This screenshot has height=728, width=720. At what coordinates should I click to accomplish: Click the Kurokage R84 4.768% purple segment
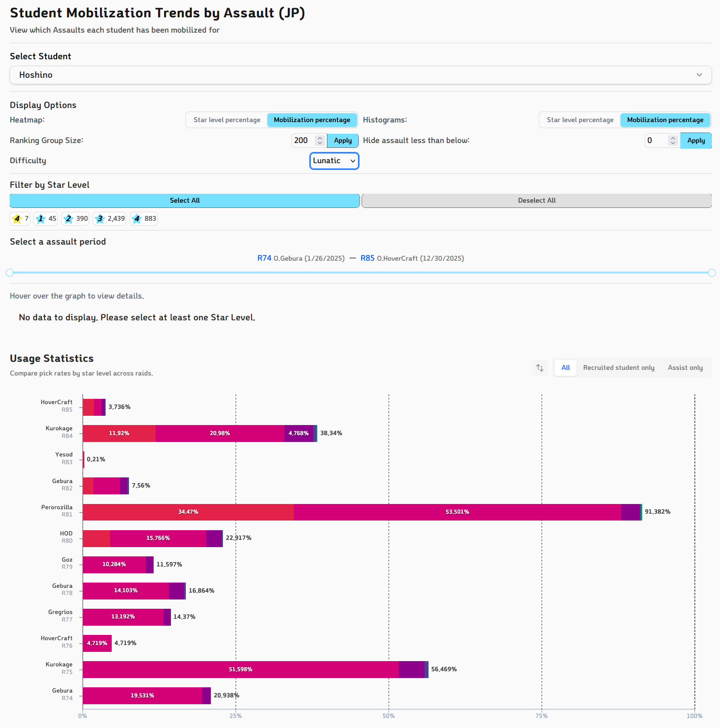[x=299, y=433]
